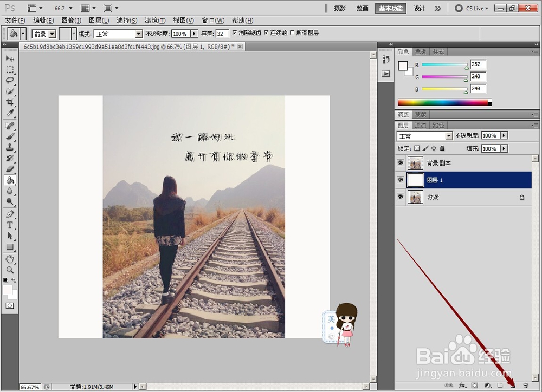Open the 文件(F) menu
This screenshot has height=392, width=542.
(15, 21)
